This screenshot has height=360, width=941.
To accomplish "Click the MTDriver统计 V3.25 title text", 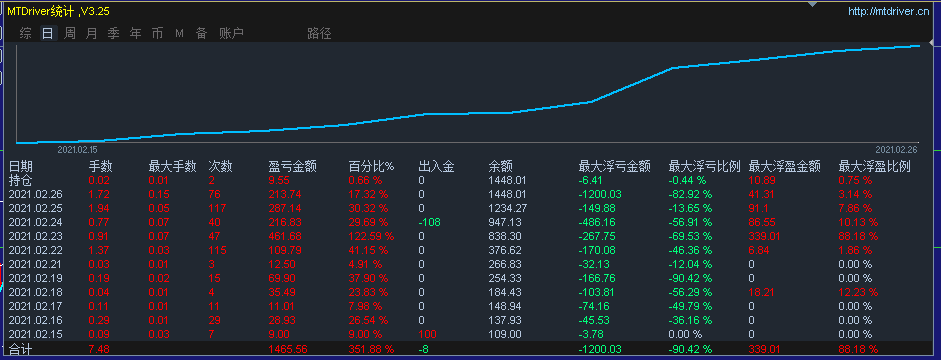I will pos(58,11).
